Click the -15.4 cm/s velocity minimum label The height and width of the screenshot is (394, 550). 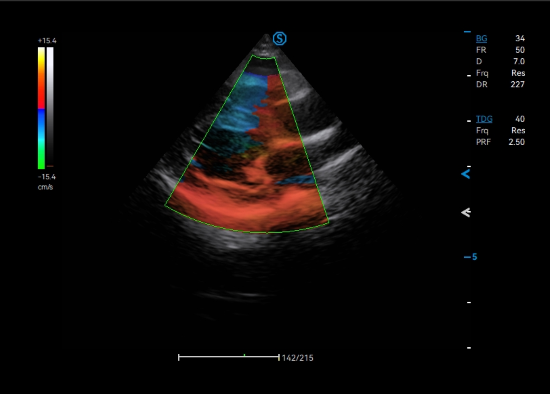[x=47, y=181]
